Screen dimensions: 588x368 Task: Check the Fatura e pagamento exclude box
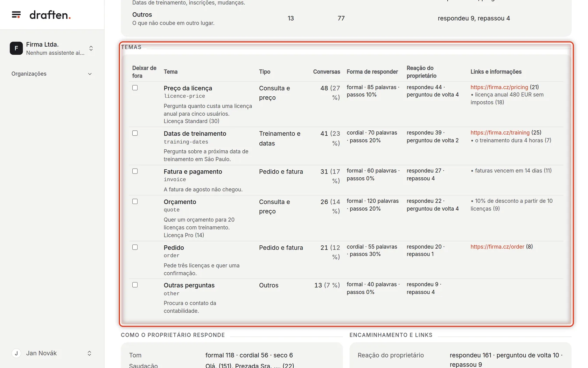[x=135, y=171]
